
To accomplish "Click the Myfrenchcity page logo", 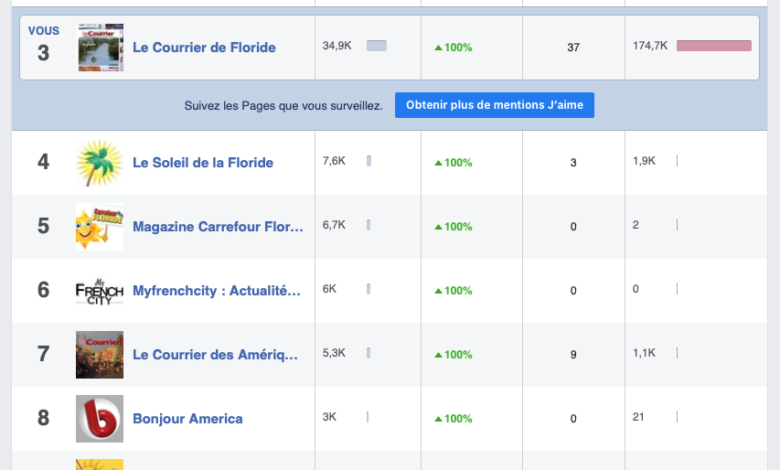I will (x=100, y=291).
